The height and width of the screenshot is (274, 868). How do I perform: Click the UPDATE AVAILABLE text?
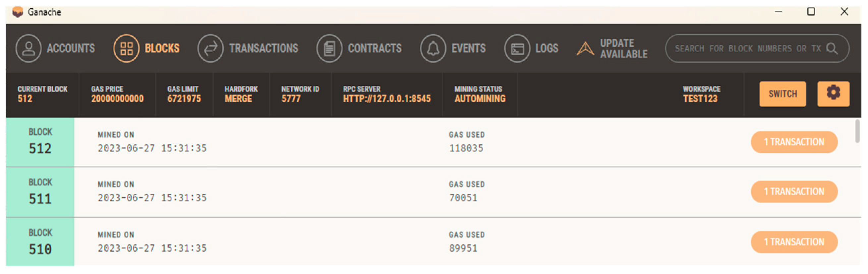(624, 48)
